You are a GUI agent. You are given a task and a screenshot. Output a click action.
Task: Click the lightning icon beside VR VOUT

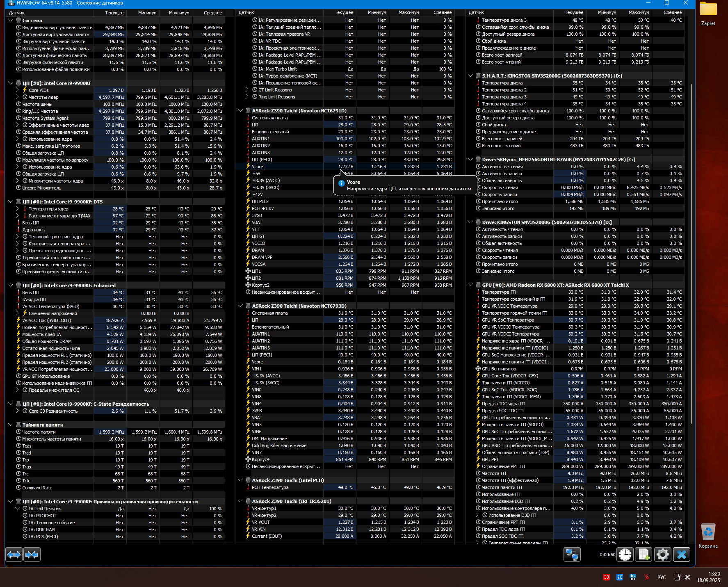pyautogui.click(x=248, y=522)
